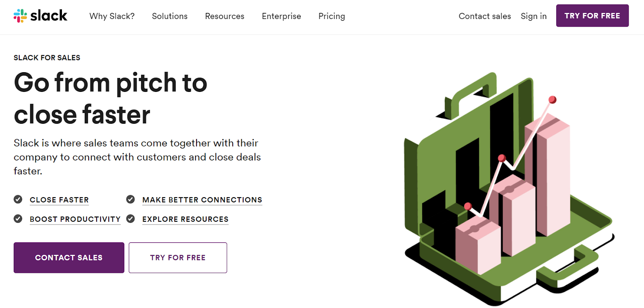The width and height of the screenshot is (644, 308).
Task: Click the checkmark icon beside Close Faster
Action: (x=18, y=199)
